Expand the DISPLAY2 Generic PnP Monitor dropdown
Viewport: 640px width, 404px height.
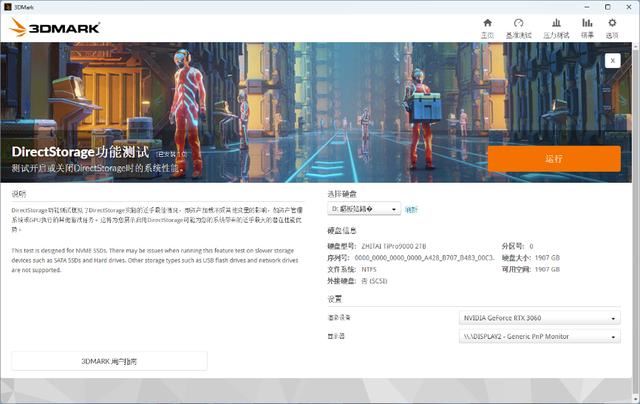(x=540, y=336)
